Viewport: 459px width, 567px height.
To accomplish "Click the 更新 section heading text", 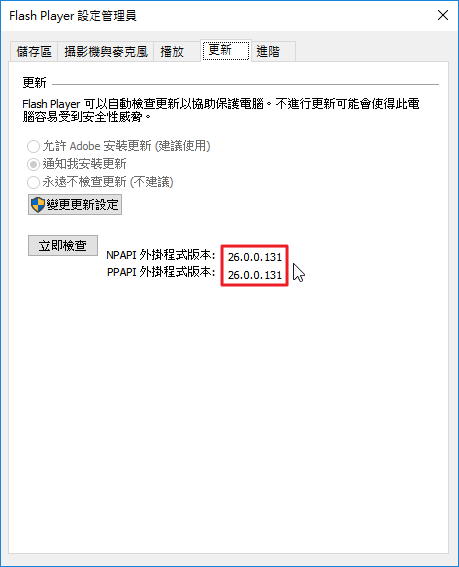I will coord(34,83).
